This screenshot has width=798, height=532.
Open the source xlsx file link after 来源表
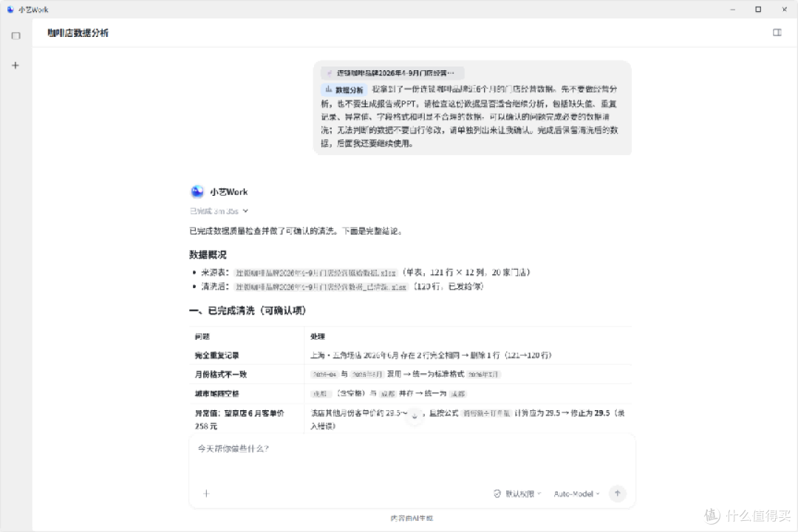(x=316, y=273)
